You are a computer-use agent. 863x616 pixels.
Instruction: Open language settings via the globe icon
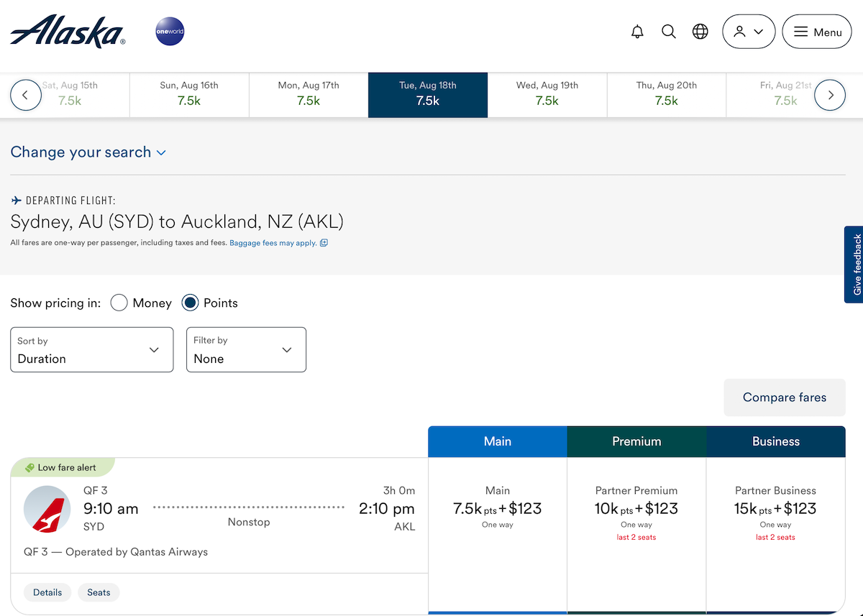pos(700,31)
